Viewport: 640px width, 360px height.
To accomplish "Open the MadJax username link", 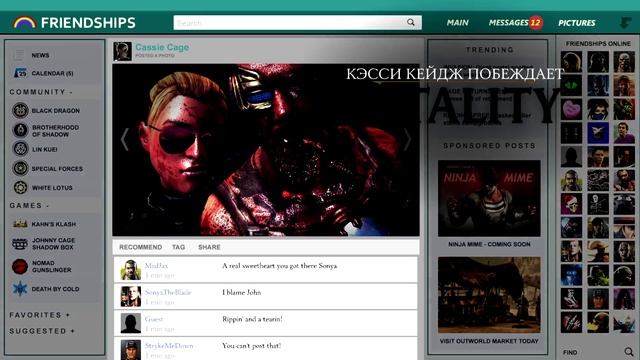I will click(156, 266).
